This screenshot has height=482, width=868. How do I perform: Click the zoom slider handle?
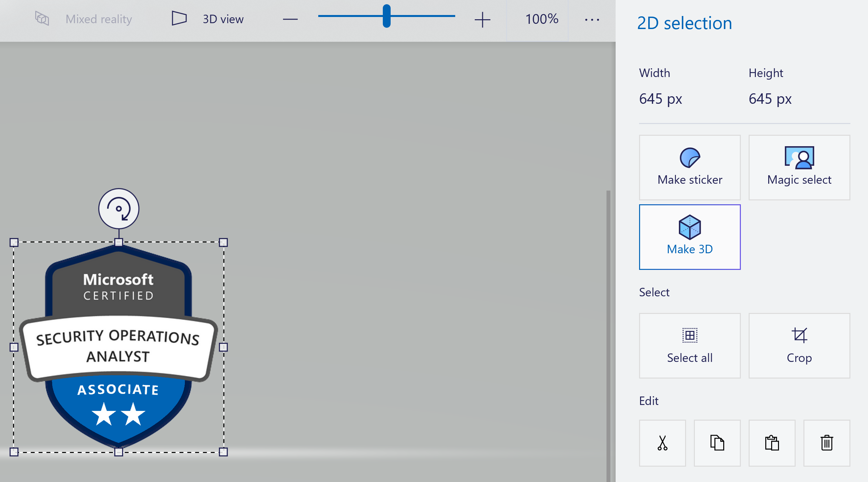[x=386, y=16]
